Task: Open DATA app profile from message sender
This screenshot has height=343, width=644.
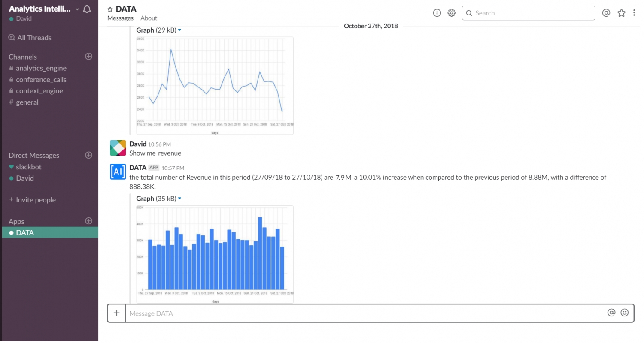Action: point(138,168)
